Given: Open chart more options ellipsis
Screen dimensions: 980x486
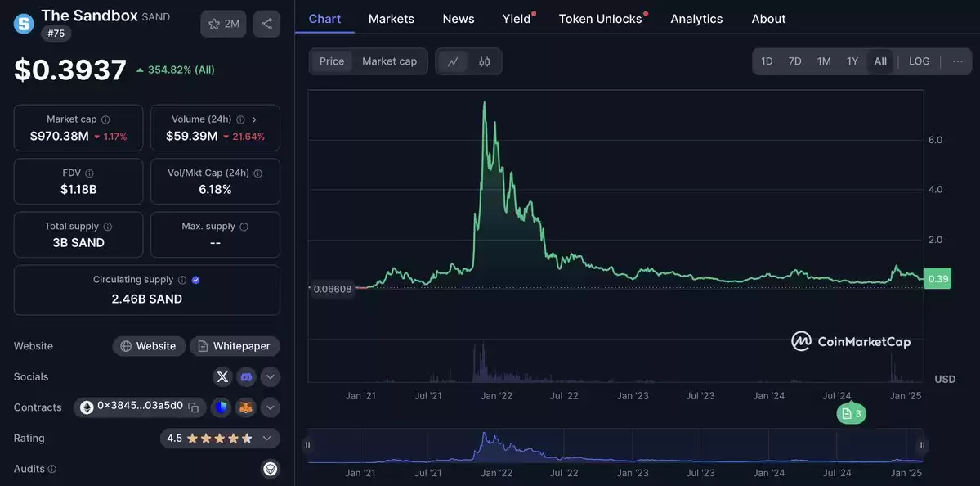Looking at the screenshot, I should (x=957, y=61).
